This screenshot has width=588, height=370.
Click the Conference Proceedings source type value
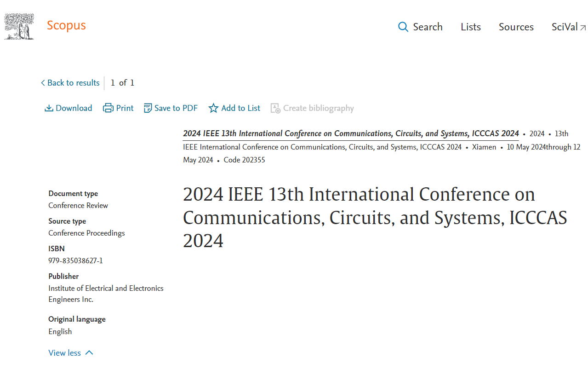86,233
